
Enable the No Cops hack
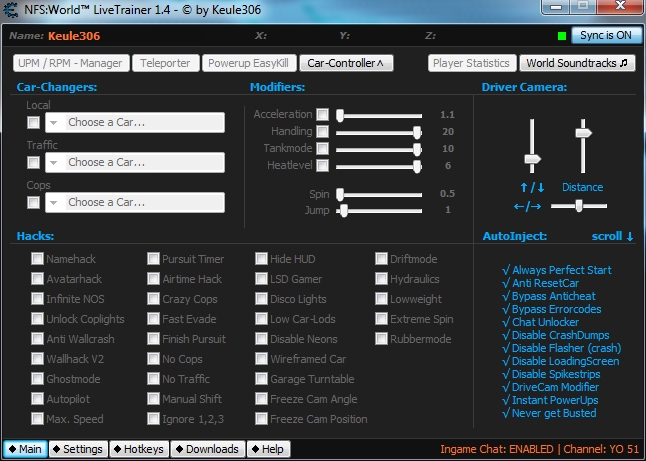[x=153, y=359]
